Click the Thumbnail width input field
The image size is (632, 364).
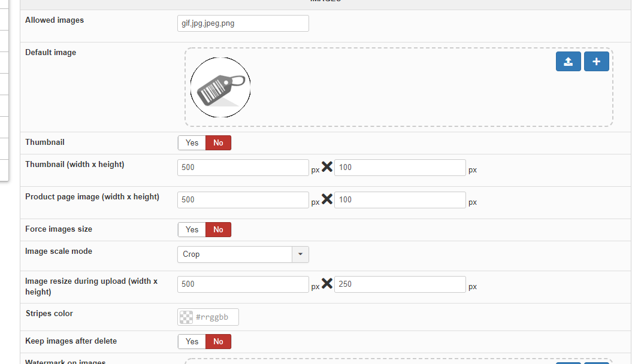click(x=243, y=168)
